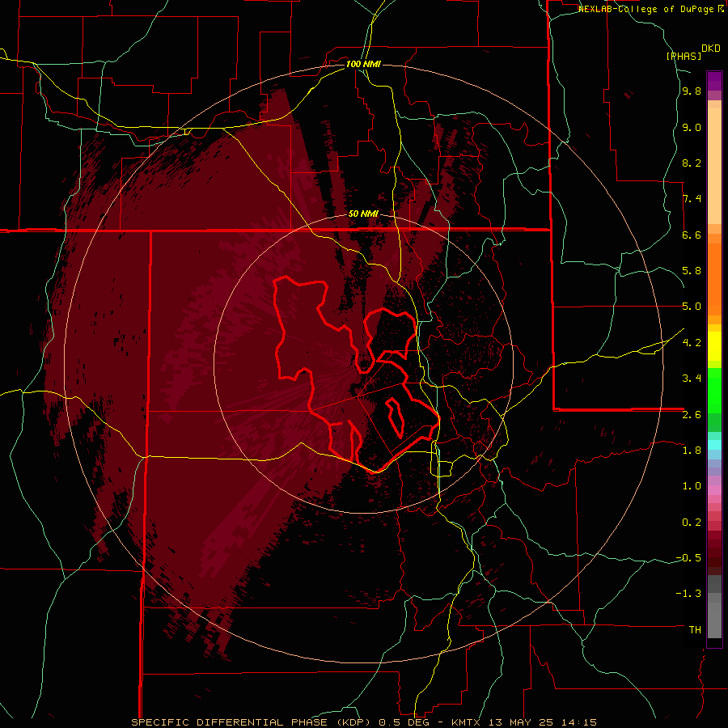Click the 100 NMI range ring label
The image size is (728, 728).
[363, 64]
